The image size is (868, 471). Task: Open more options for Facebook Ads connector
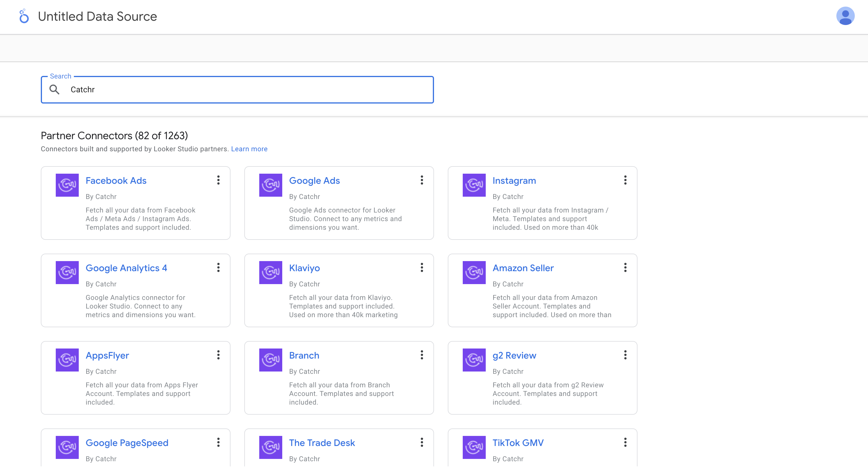(218, 180)
